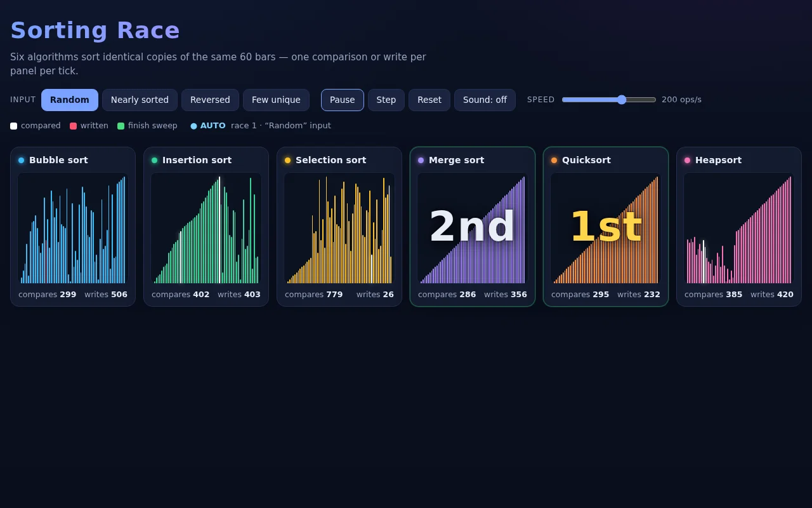Click the red 'written' legend swatch
The height and width of the screenshot is (508, 812).
pyautogui.click(x=73, y=126)
